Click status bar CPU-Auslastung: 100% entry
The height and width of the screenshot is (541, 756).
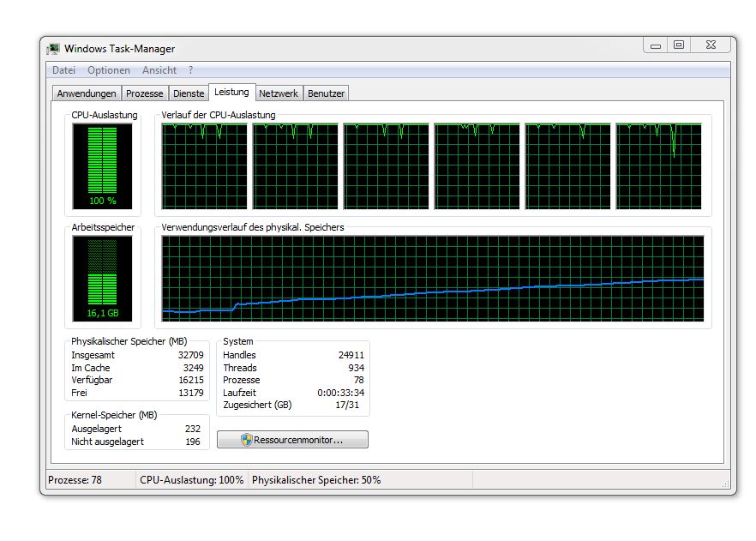(x=191, y=480)
